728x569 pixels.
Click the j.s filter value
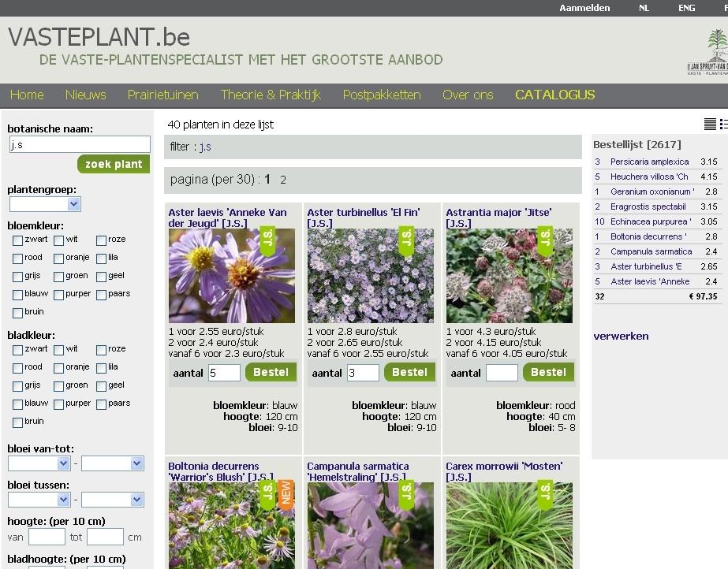click(x=206, y=147)
